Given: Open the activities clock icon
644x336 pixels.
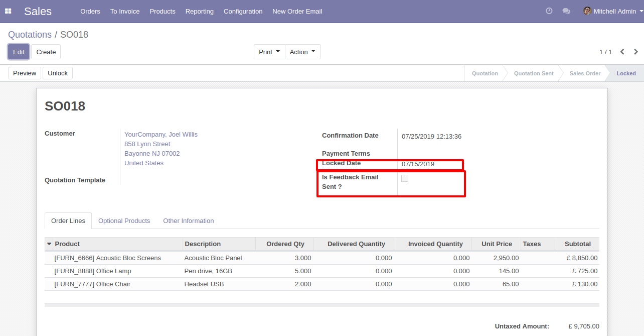Looking at the screenshot, I should coord(549,11).
